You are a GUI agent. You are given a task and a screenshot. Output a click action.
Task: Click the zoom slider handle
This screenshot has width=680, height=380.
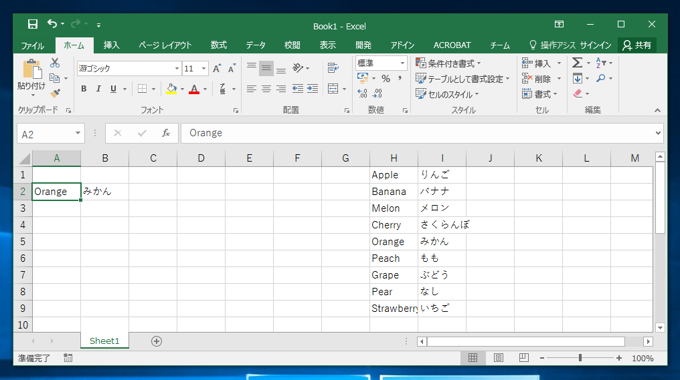pyautogui.click(x=580, y=358)
